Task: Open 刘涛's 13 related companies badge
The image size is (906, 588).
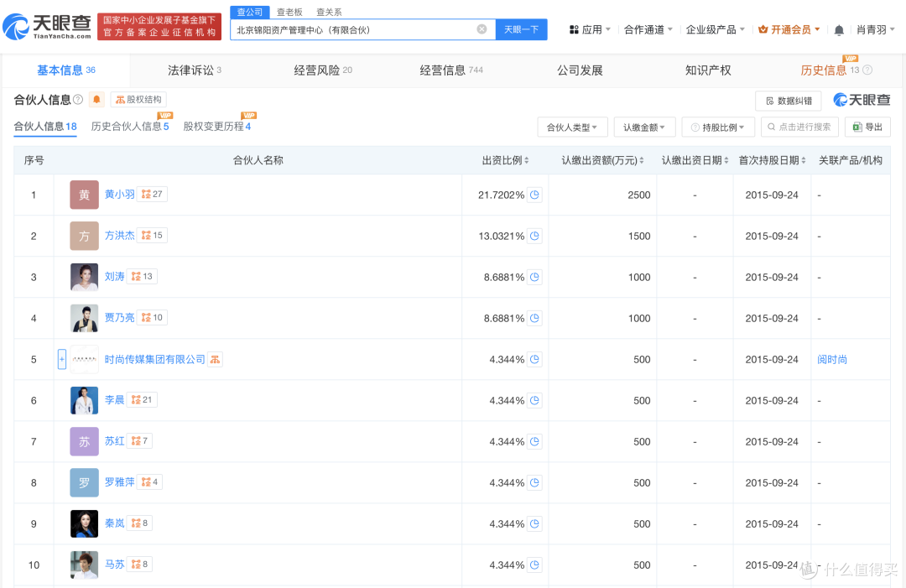Action: pos(142,276)
